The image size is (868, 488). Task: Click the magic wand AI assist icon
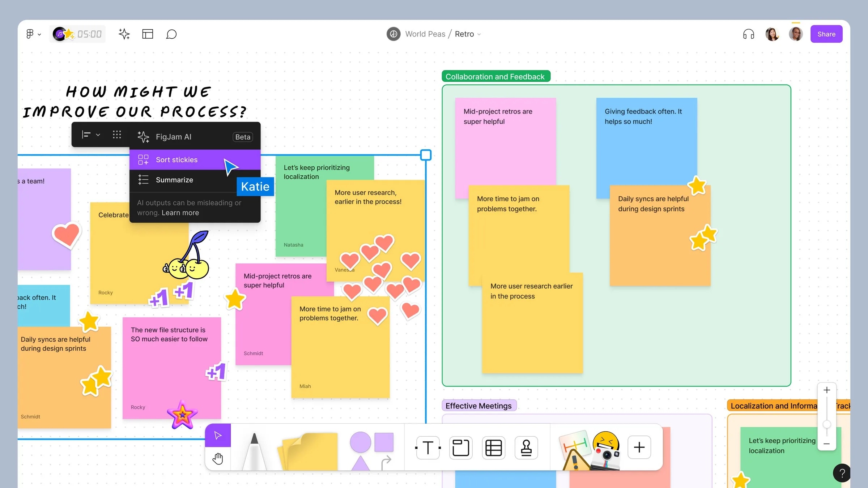coord(124,34)
